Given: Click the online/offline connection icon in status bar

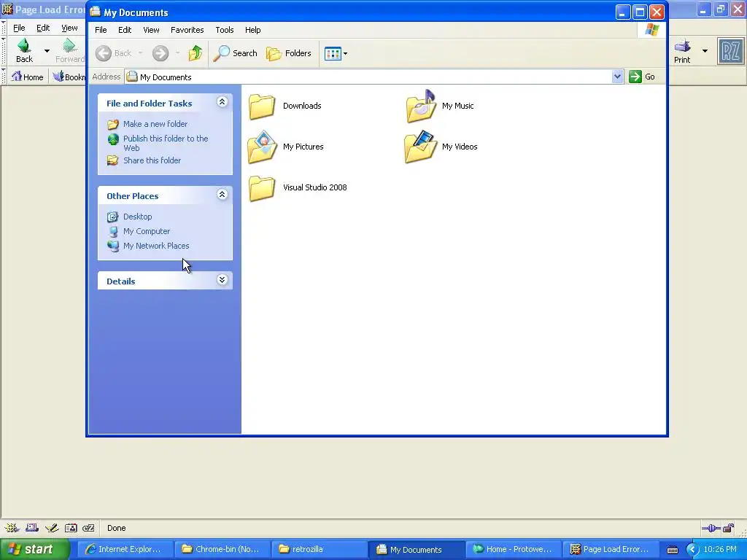Looking at the screenshot, I should click(x=711, y=528).
